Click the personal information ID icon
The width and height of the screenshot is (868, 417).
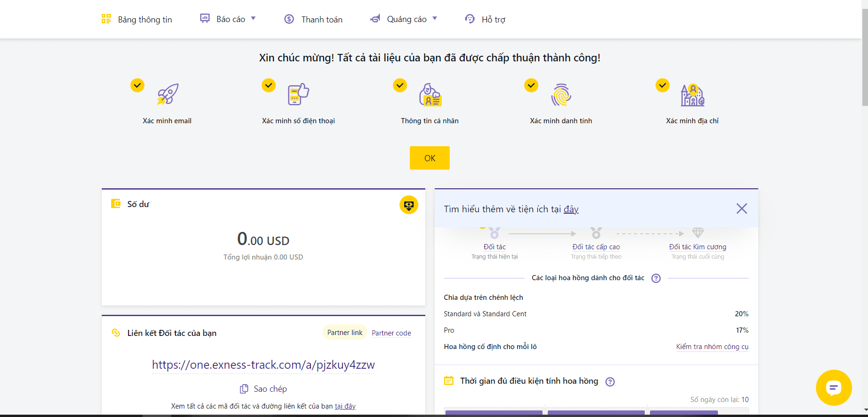point(430,95)
